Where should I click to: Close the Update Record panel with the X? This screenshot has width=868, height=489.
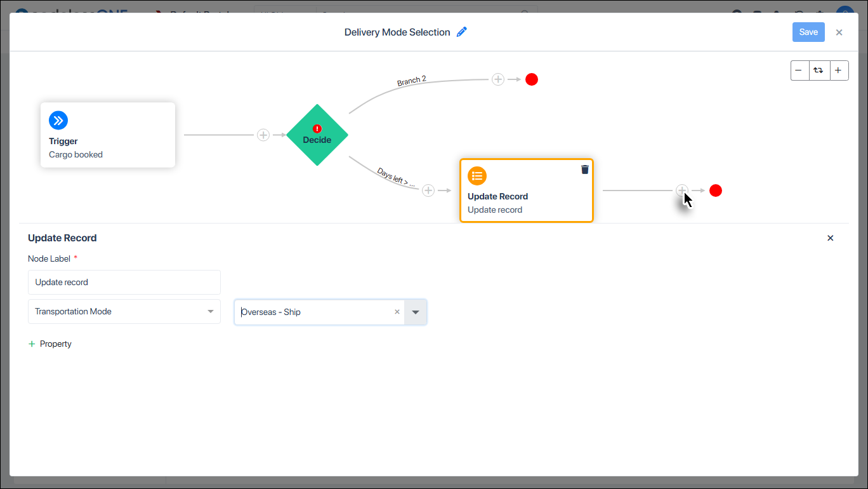click(830, 238)
